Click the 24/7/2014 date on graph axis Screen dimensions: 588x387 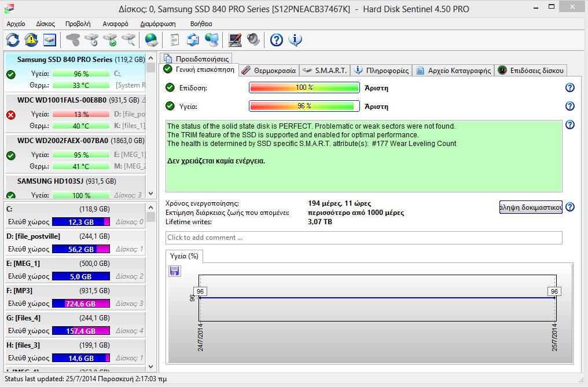[200, 337]
